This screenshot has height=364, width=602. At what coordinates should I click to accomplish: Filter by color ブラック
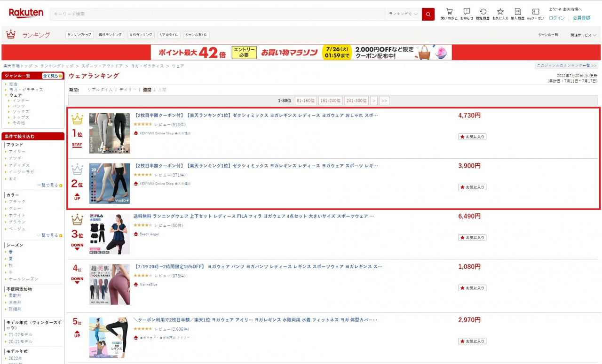click(17, 201)
